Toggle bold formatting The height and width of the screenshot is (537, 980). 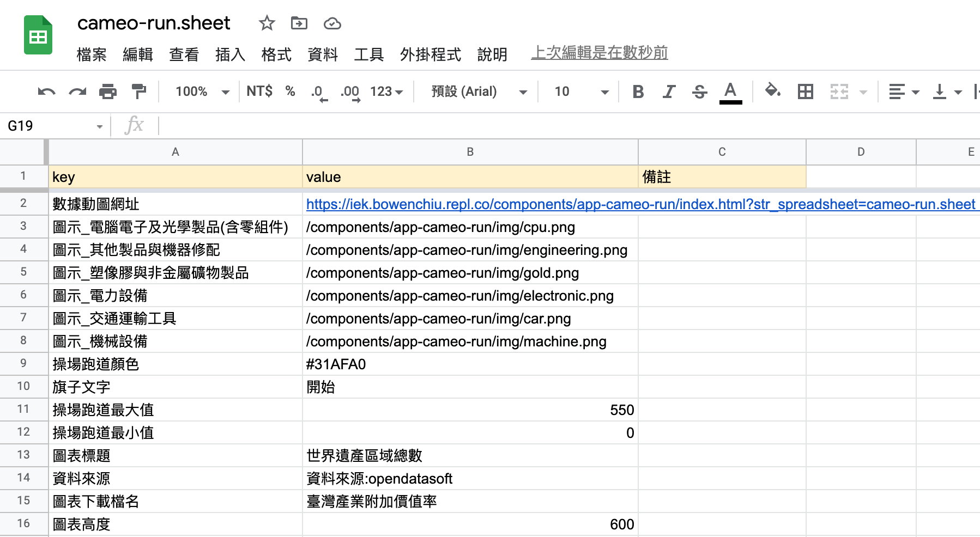click(x=638, y=91)
